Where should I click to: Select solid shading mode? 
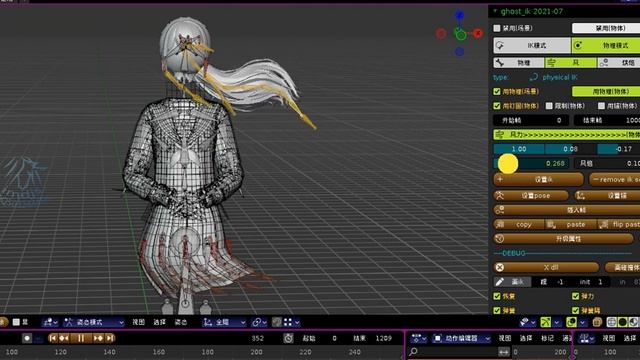point(622,322)
